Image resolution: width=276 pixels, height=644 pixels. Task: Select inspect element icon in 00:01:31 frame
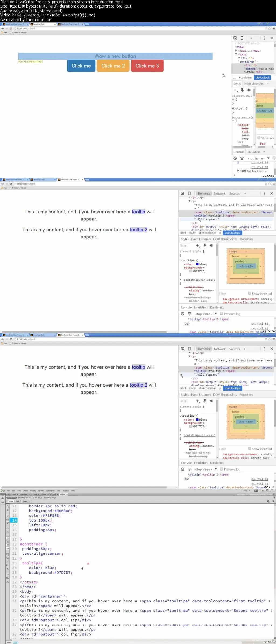[x=182, y=349]
